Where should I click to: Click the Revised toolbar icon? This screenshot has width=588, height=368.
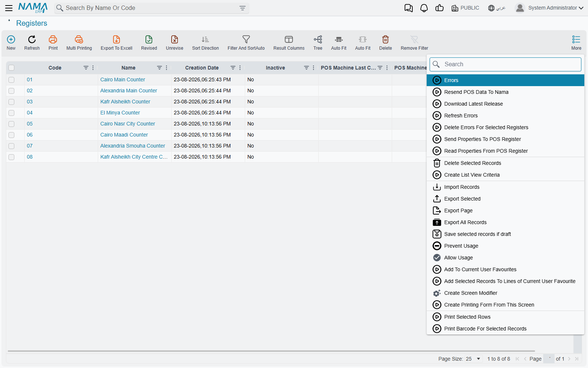(149, 43)
